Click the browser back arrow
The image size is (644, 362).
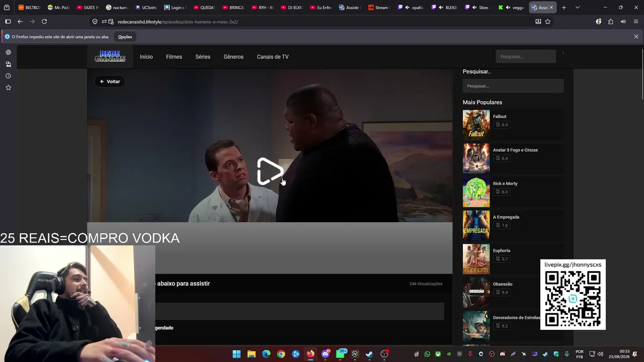point(20,22)
